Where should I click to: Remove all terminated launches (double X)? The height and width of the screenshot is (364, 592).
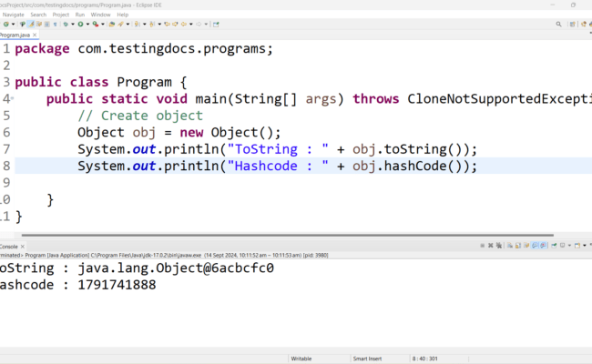[x=499, y=246]
